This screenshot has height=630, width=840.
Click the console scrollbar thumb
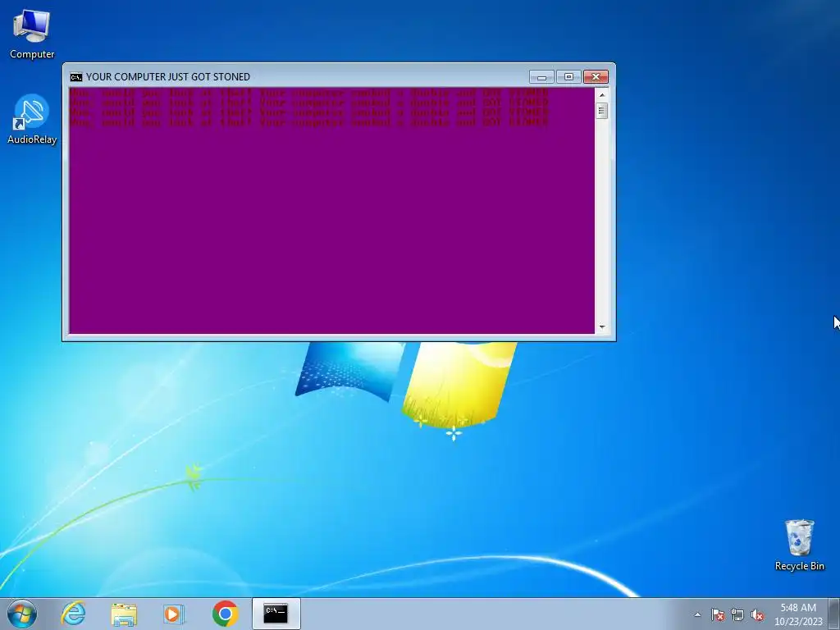pos(602,111)
